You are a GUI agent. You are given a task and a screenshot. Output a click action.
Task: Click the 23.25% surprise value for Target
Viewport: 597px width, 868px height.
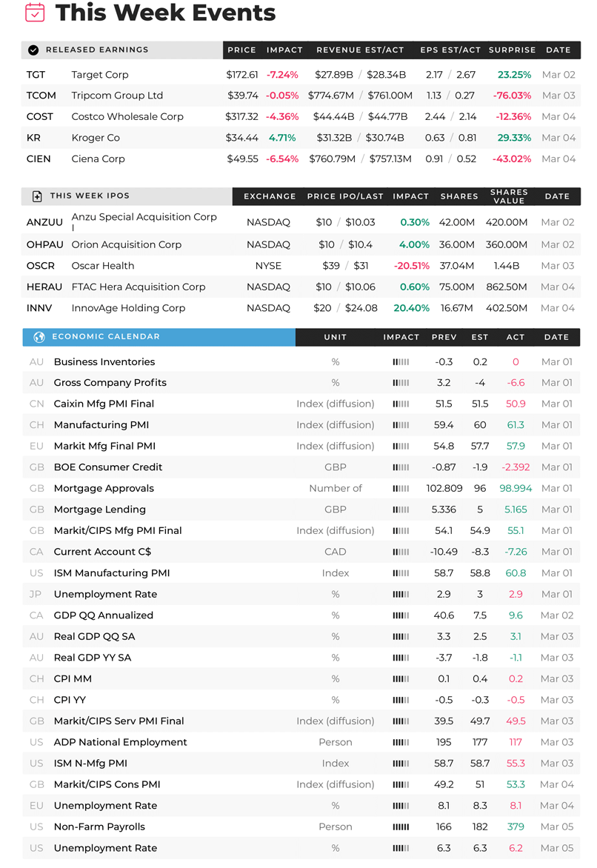514,75
